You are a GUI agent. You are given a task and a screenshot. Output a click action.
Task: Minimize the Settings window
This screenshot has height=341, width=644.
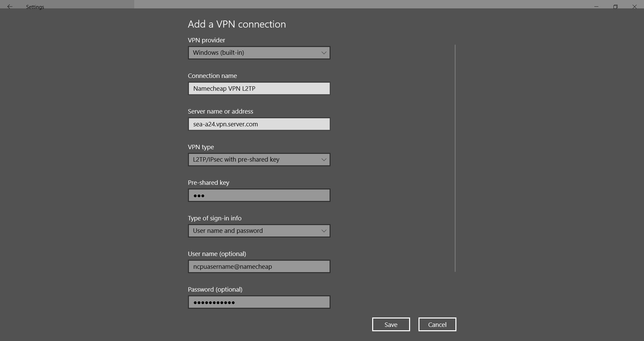(x=596, y=6)
